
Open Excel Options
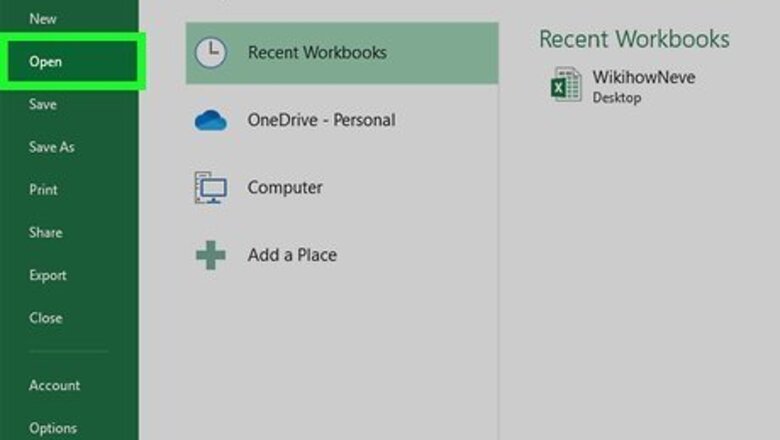(53, 428)
